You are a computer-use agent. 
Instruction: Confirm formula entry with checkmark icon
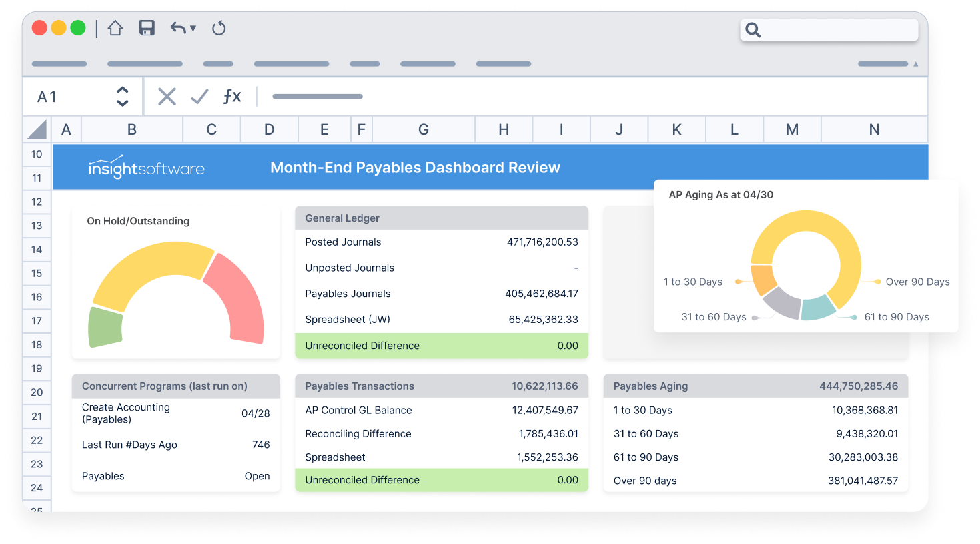(199, 97)
